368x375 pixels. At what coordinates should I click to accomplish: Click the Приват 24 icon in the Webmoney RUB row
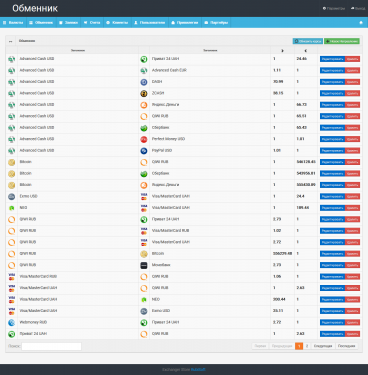[144, 323]
